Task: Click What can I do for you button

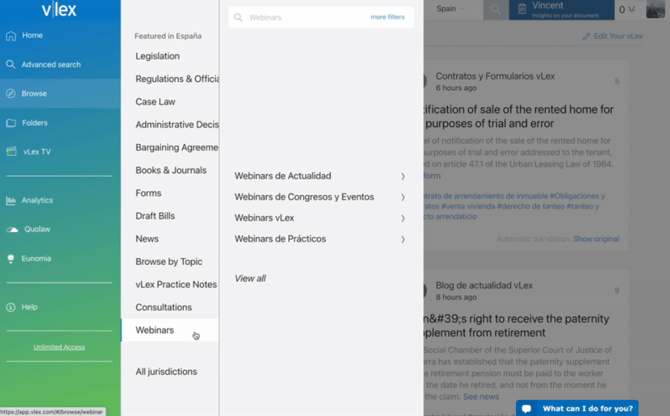Action: (x=577, y=408)
